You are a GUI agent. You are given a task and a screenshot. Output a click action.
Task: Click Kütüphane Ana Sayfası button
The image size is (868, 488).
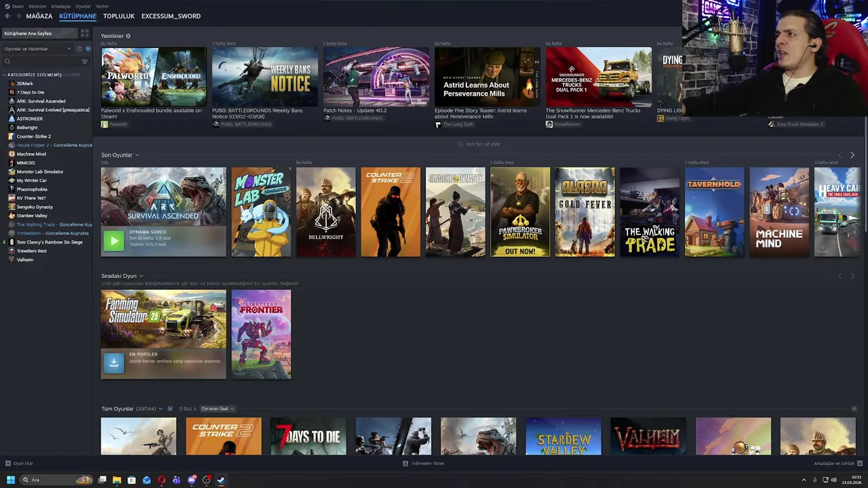[40, 33]
